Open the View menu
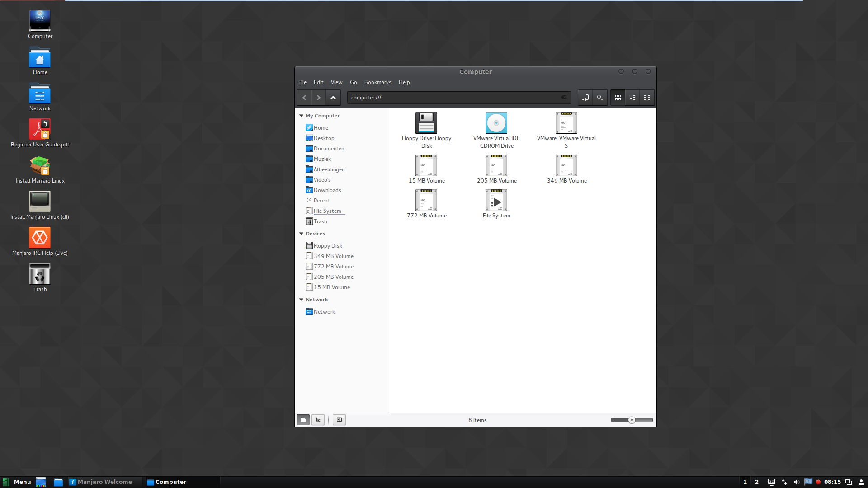Viewport: 868px width, 488px height. coord(336,82)
